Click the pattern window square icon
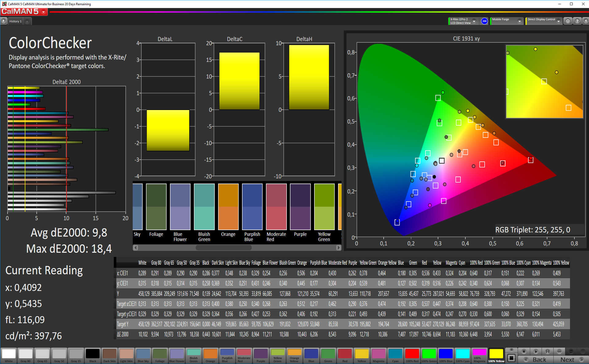 coord(511,358)
